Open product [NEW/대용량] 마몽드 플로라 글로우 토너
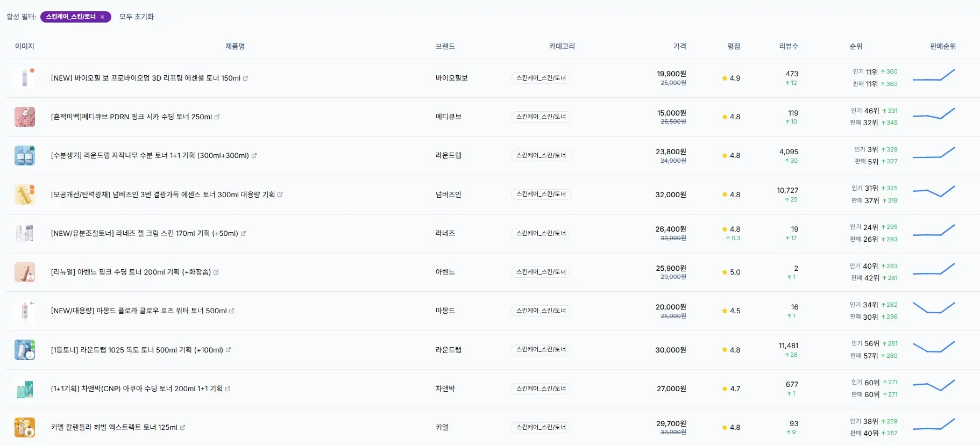This screenshot has height=446, width=980. [x=139, y=311]
